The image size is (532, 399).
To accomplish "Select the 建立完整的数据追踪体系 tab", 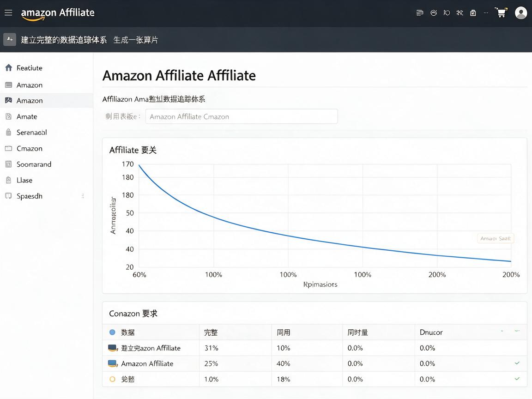I will coord(64,40).
